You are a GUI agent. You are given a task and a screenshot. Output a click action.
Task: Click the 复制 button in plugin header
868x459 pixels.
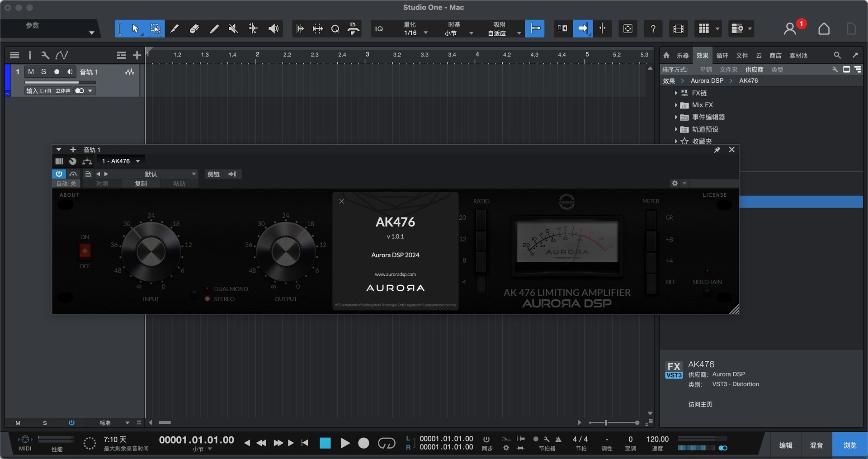(141, 184)
